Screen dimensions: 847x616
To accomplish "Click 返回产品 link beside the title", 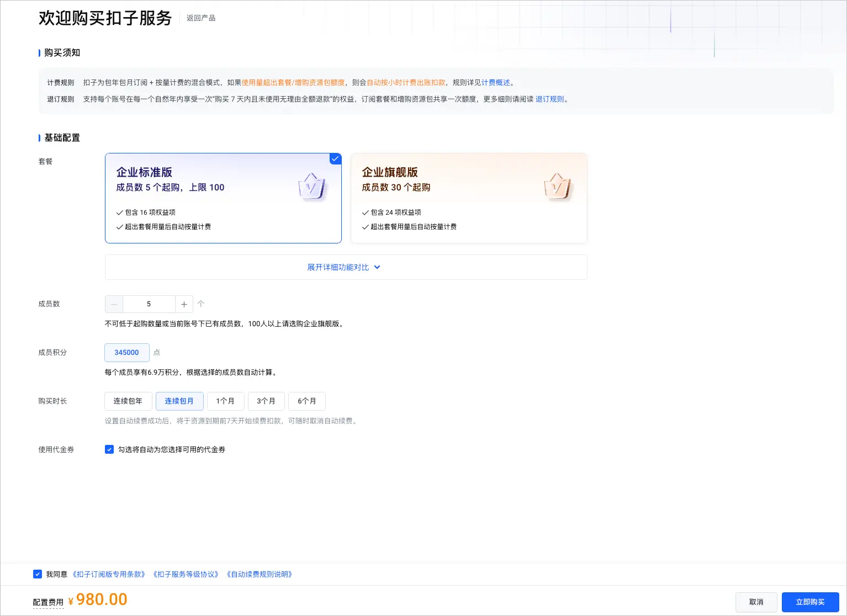I will point(201,18).
